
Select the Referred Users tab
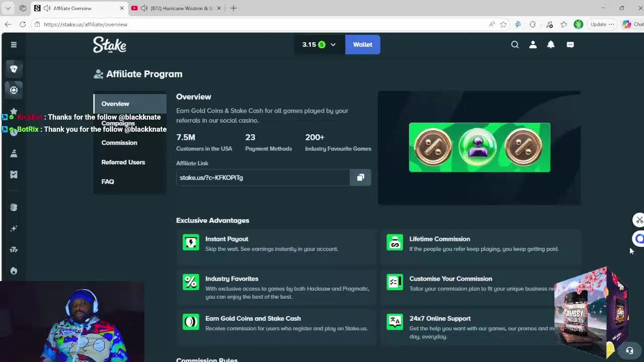coord(130,162)
